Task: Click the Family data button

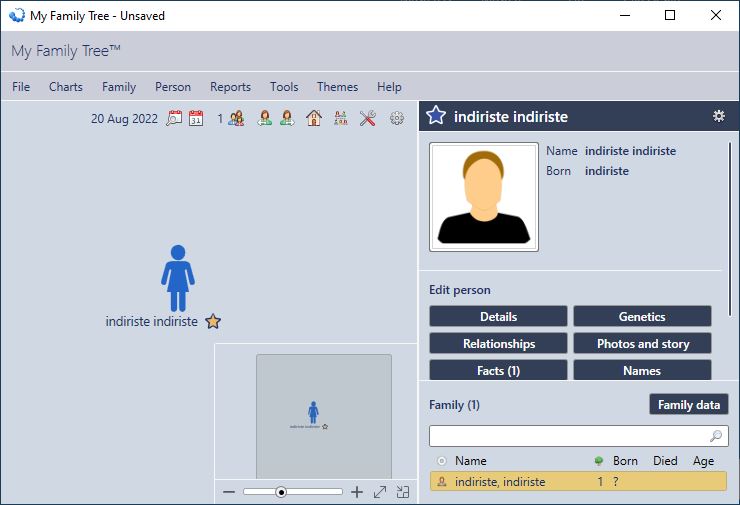Action: pos(689,404)
